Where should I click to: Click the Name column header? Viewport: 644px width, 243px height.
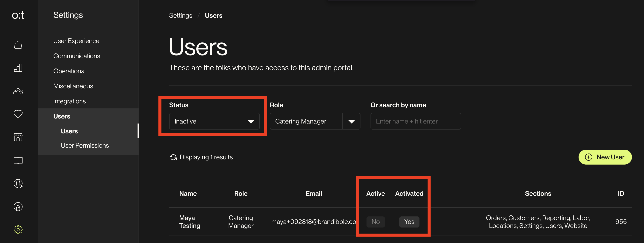tap(188, 194)
